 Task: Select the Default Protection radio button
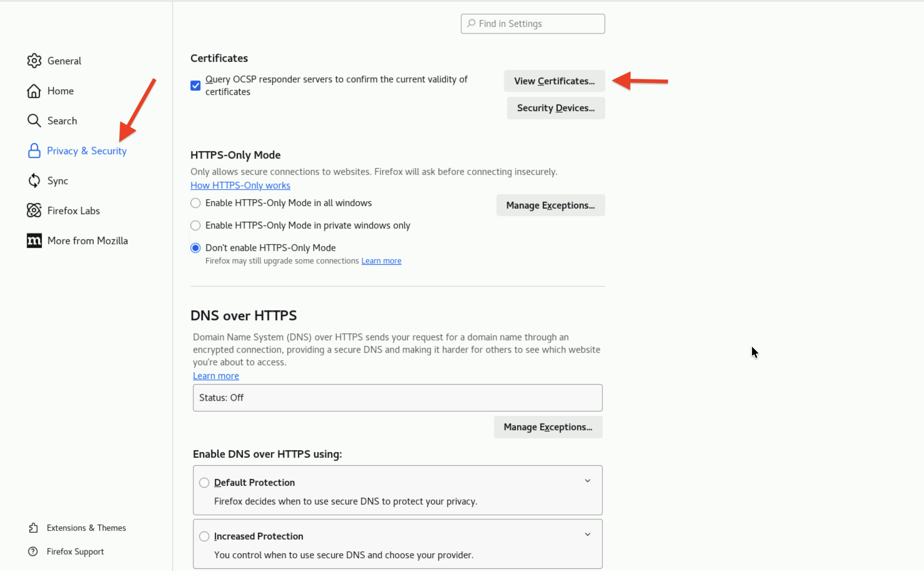click(204, 483)
